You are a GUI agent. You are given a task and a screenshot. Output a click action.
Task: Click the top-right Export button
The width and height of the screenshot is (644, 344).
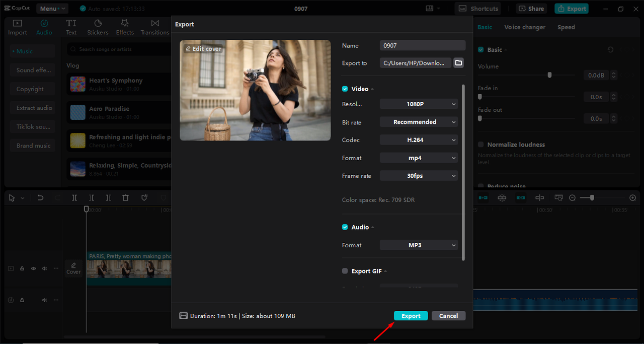pos(571,9)
